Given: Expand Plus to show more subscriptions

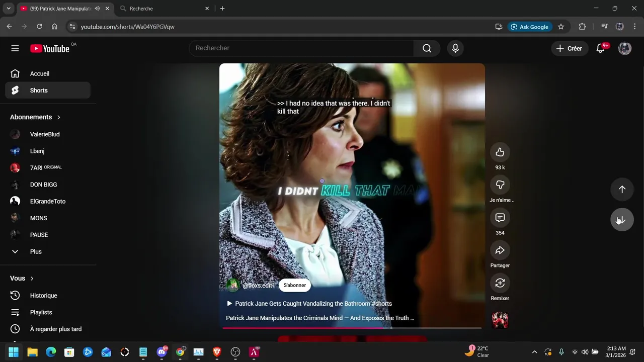Looking at the screenshot, I should [48, 251].
